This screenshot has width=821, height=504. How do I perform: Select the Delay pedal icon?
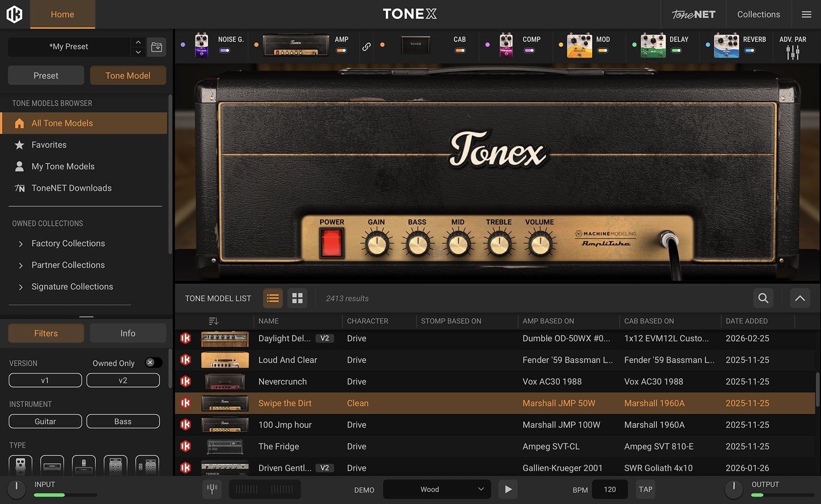[653, 46]
